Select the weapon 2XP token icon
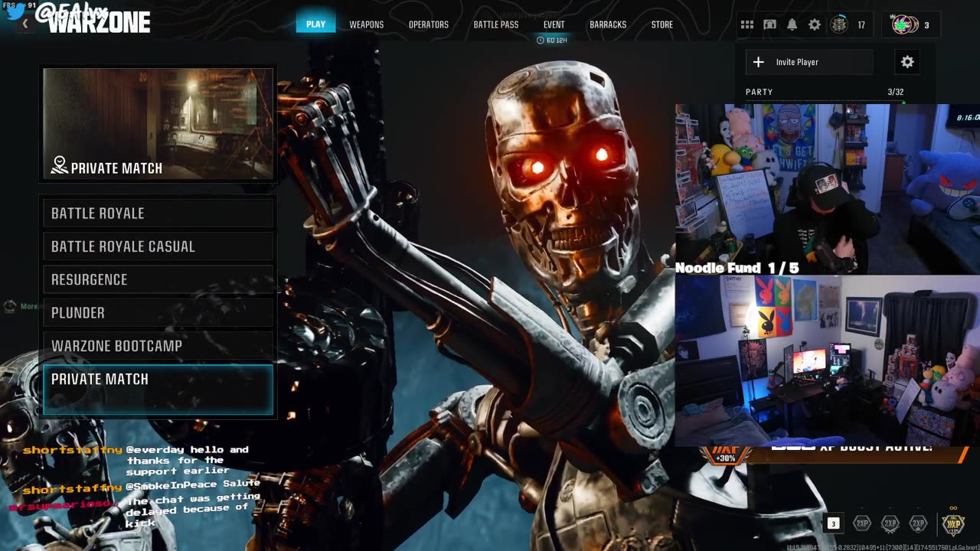The width and height of the screenshot is (980, 551). point(890,523)
